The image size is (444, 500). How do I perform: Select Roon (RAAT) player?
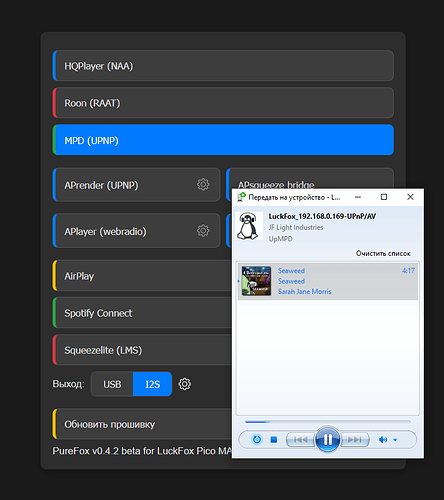[223, 103]
